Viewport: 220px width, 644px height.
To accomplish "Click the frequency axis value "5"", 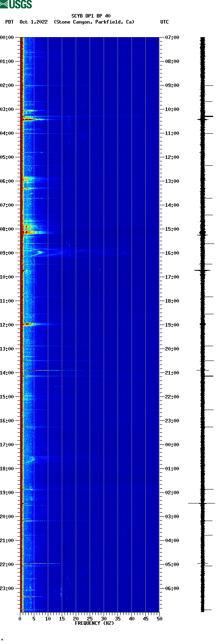I will (34, 618).
